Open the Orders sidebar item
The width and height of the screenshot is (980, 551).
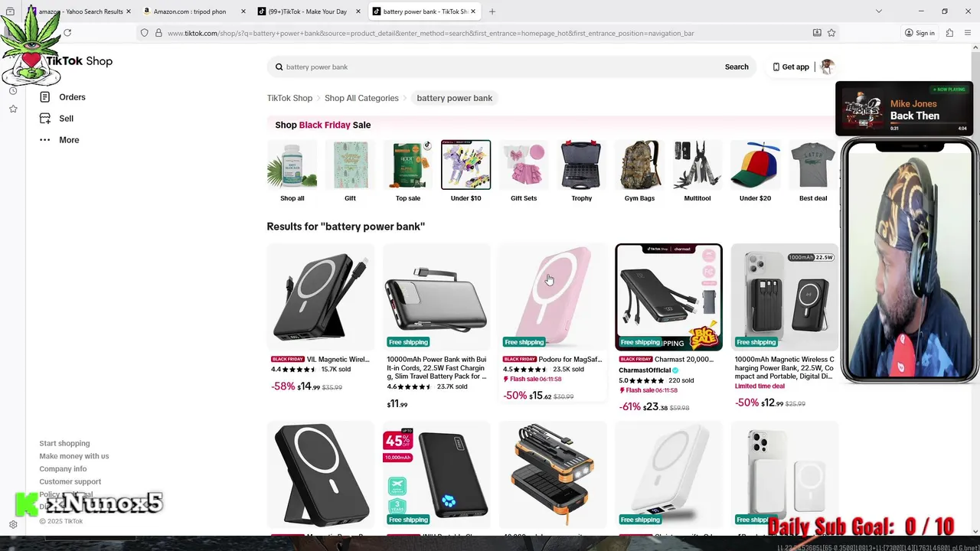[63, 97]
